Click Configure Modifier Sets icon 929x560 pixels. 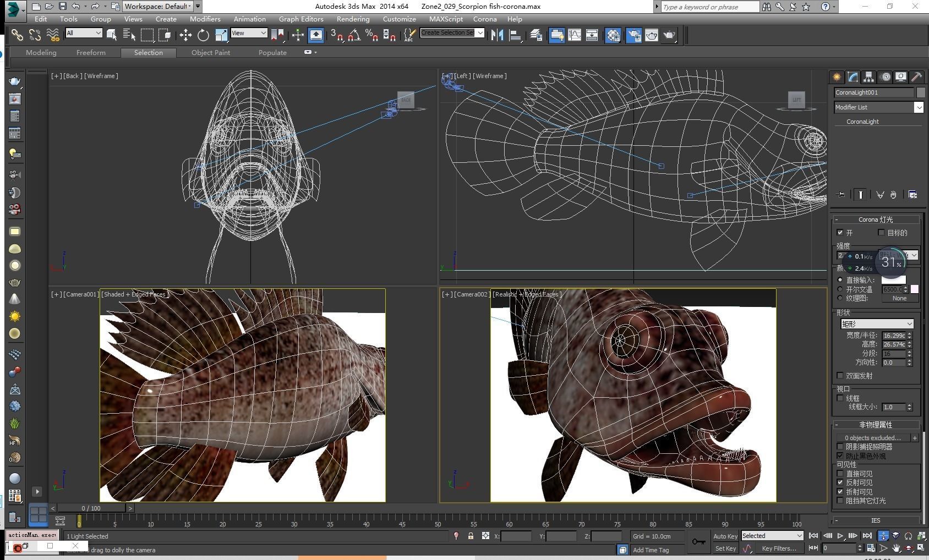click(x=913, y=195)
